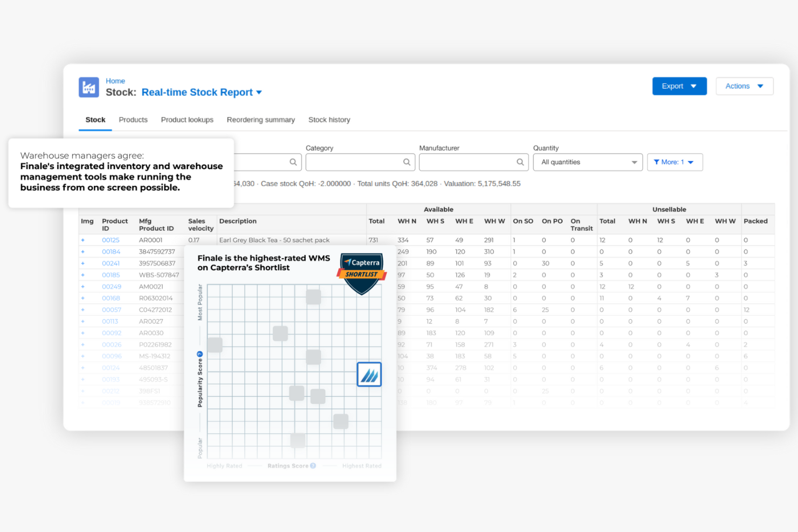Click the Valuation: 5,175,548.55 summary text
This screenshot has width=798, height=532.
pos(482,184)
